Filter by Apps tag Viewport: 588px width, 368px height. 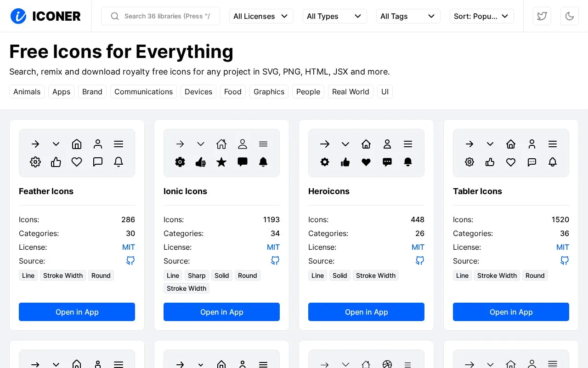[x=61, y=92]
